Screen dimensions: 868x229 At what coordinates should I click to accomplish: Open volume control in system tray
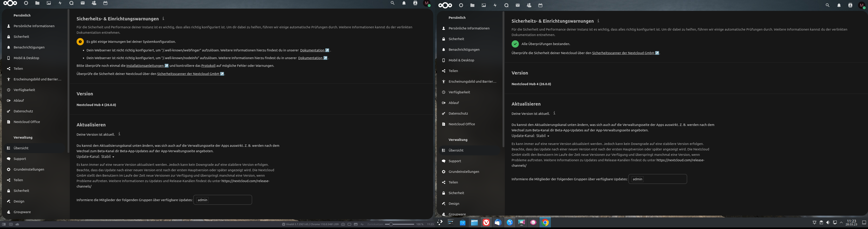[828, 223]
